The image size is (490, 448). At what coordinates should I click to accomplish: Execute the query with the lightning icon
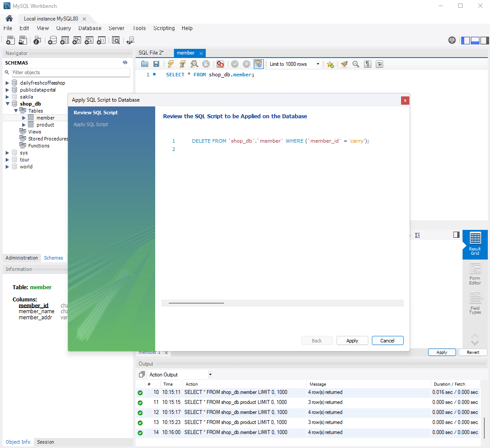[x=170, y=64]
